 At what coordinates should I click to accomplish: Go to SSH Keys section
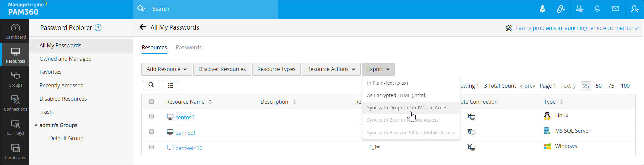coord(15,127)
